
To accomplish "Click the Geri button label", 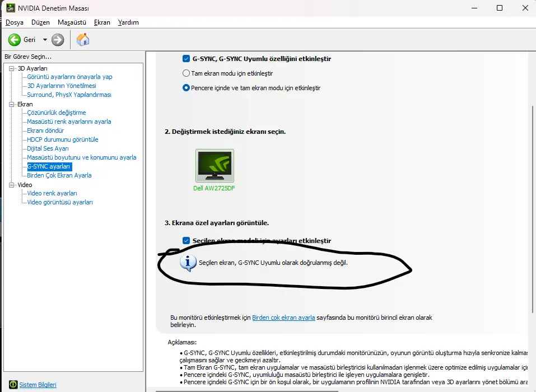I will (29, 40).
